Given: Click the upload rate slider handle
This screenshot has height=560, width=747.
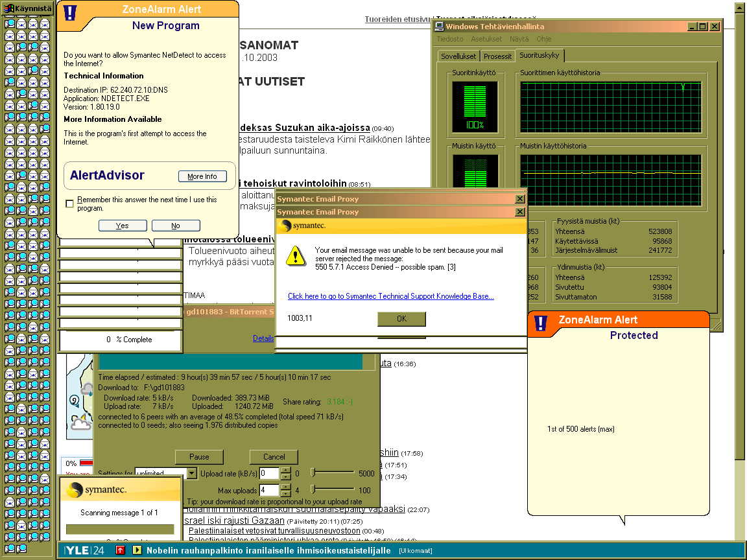Looking at the screenshot, I should tap(313, 472).
